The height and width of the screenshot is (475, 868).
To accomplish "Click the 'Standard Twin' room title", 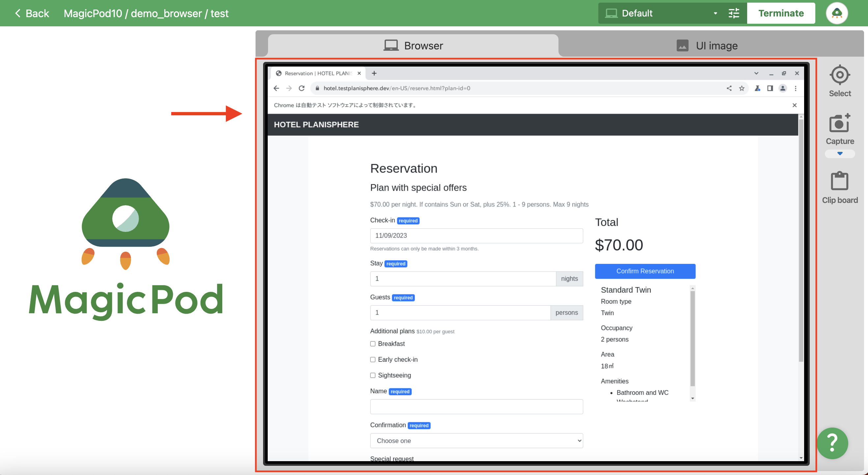I will (x=626, y=290).
